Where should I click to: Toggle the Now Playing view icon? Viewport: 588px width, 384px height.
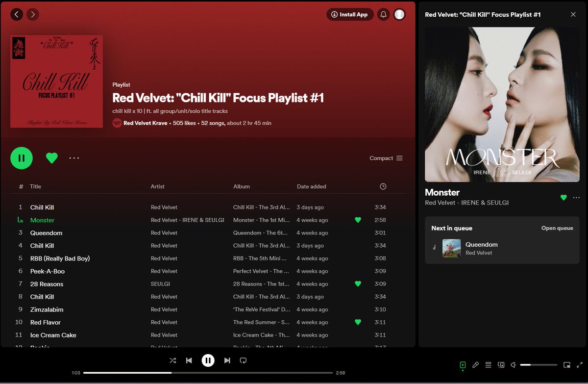[463, 365]
